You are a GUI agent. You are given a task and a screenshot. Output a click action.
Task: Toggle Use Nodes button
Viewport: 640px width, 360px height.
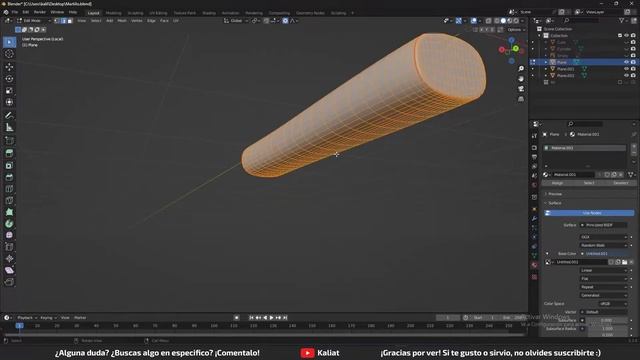click(x=589, y=213)
